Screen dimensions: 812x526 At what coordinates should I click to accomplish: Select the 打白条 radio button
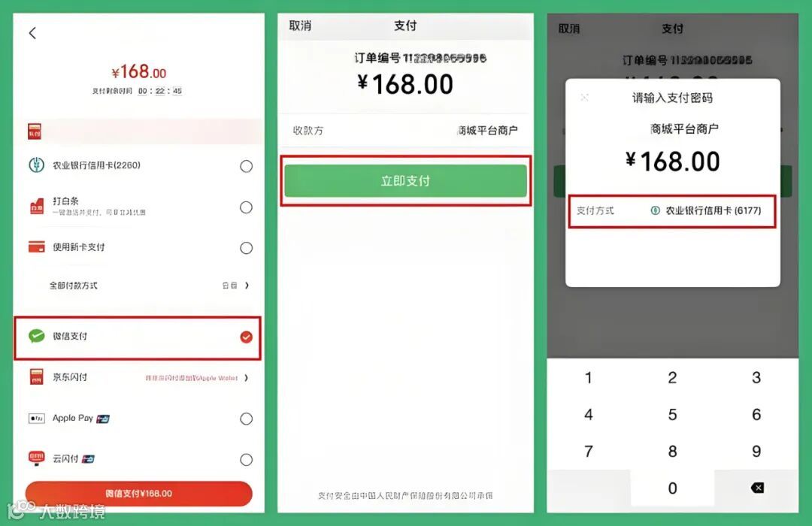click(x=247, y=207)
